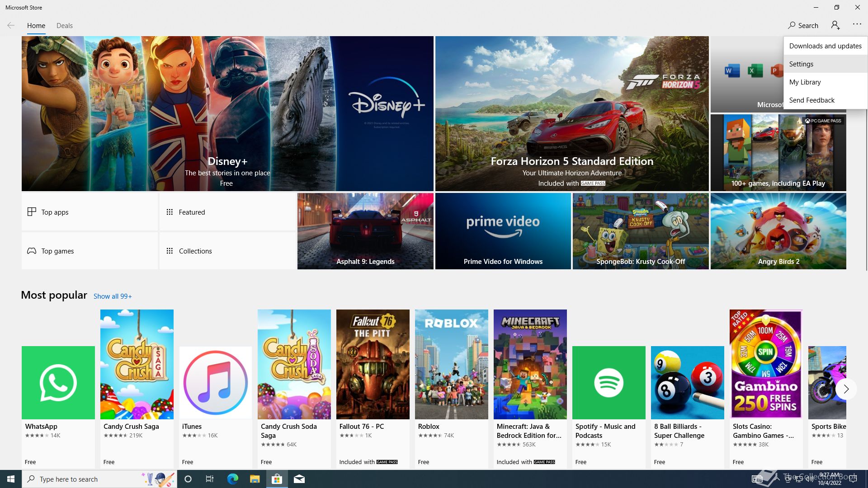The width and height of the screenshot is (868, 488).
Task: Open Windows Start menu
Action: pyautogui.click(x=11, y=479)
